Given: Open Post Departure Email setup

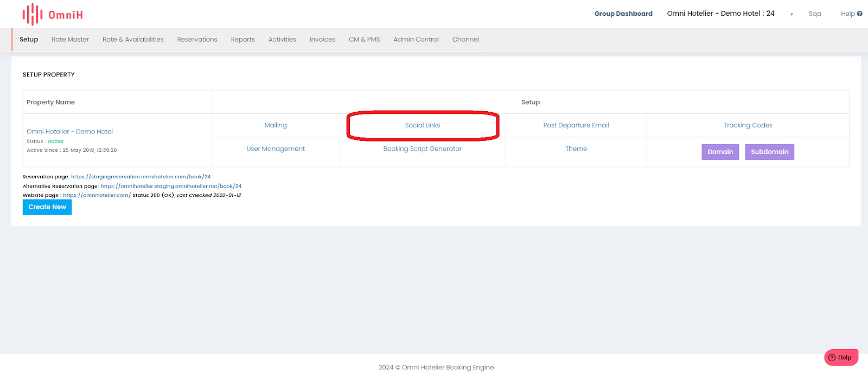Looking at the screenshot, I should click(576, 125).
